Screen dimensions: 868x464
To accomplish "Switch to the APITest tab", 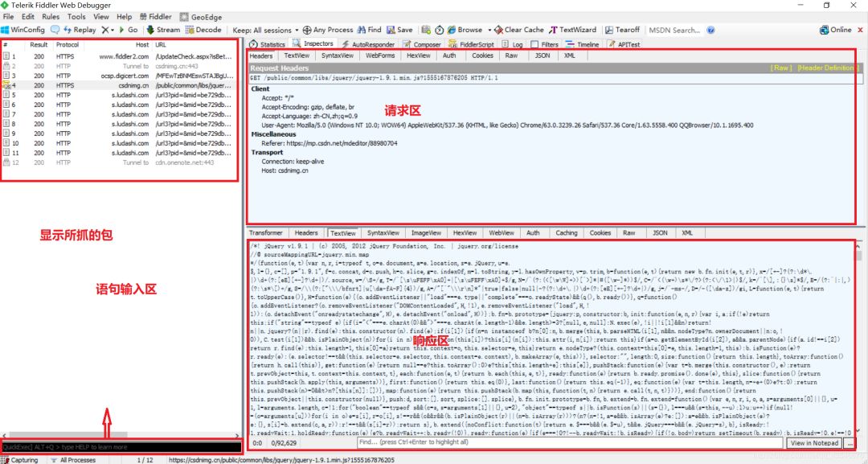I will point(624,44).
